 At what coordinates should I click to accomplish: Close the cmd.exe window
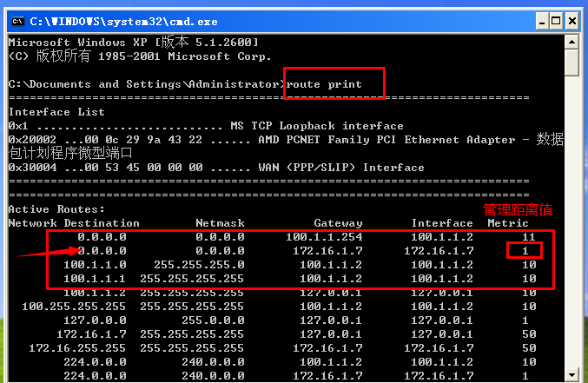[x=571, y=21]
